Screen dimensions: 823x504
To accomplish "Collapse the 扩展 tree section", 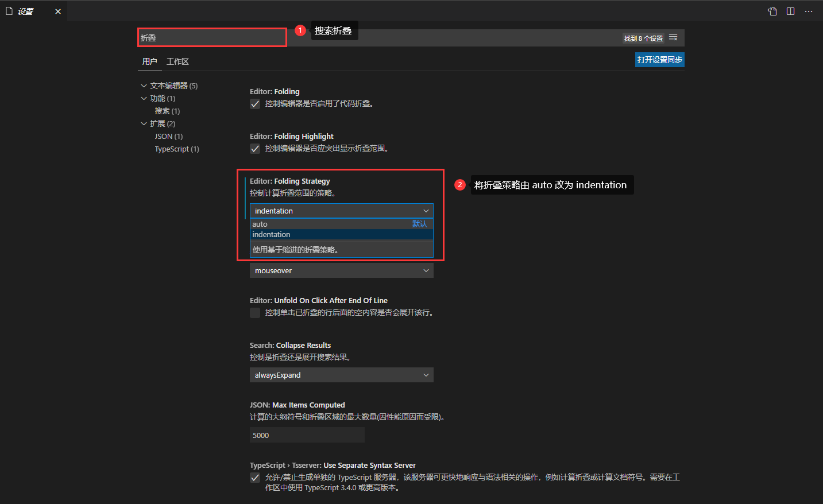I will [144, 123].
